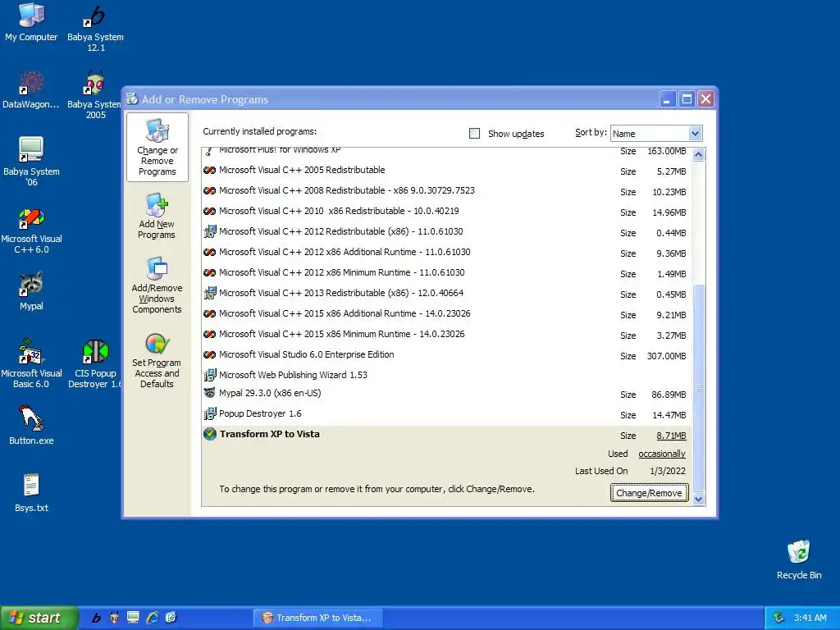
Task: Launch Internet Explorer from quick launch
Action: coord(152,618)
